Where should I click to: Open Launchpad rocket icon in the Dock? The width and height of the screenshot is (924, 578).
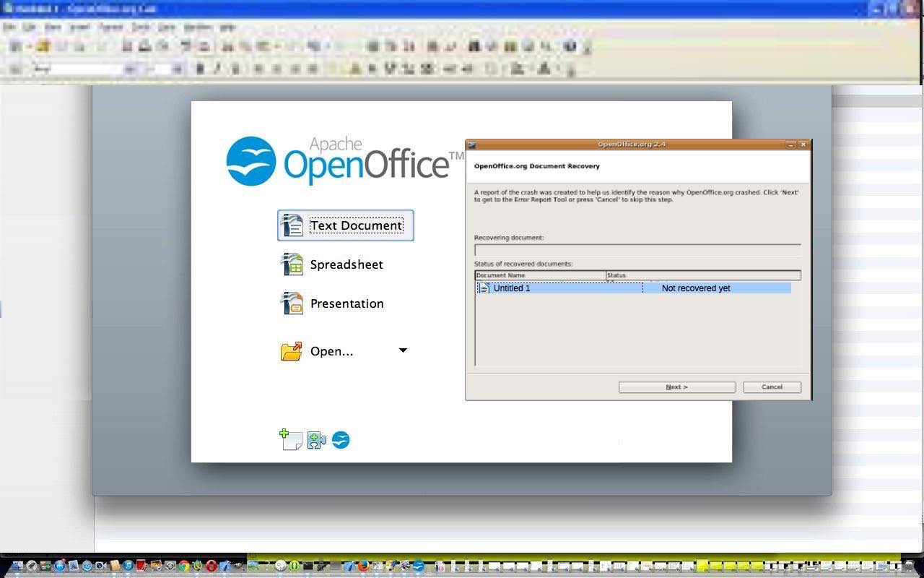pos(31,566)
